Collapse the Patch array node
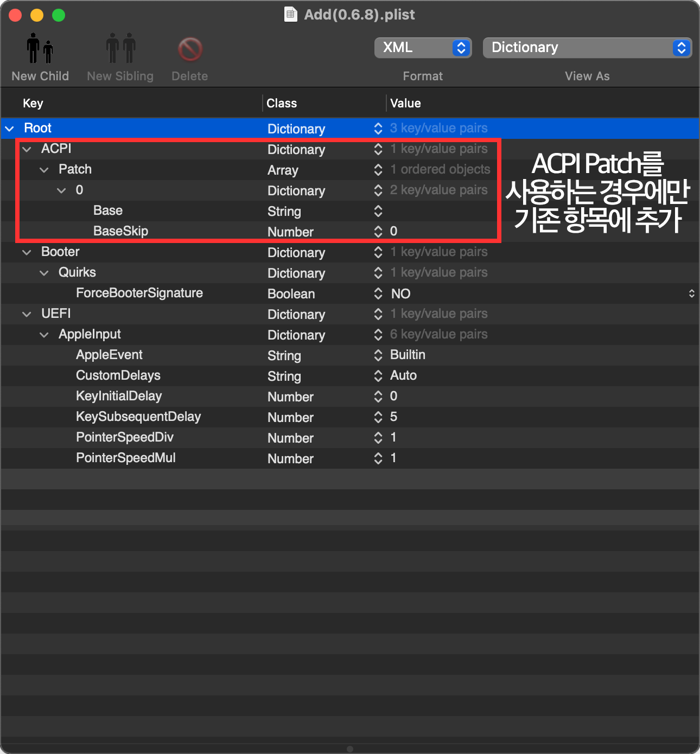700x754 pixels. tap(44, 170)
